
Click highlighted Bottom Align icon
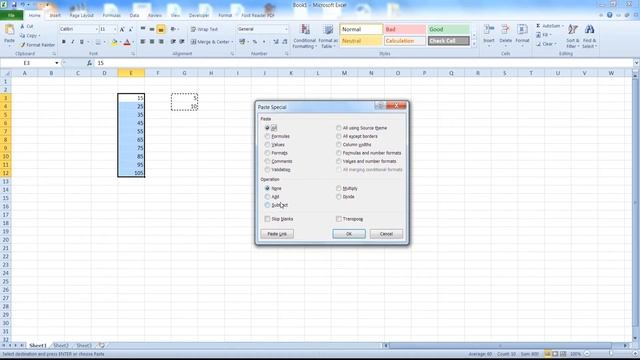(161, 29)
